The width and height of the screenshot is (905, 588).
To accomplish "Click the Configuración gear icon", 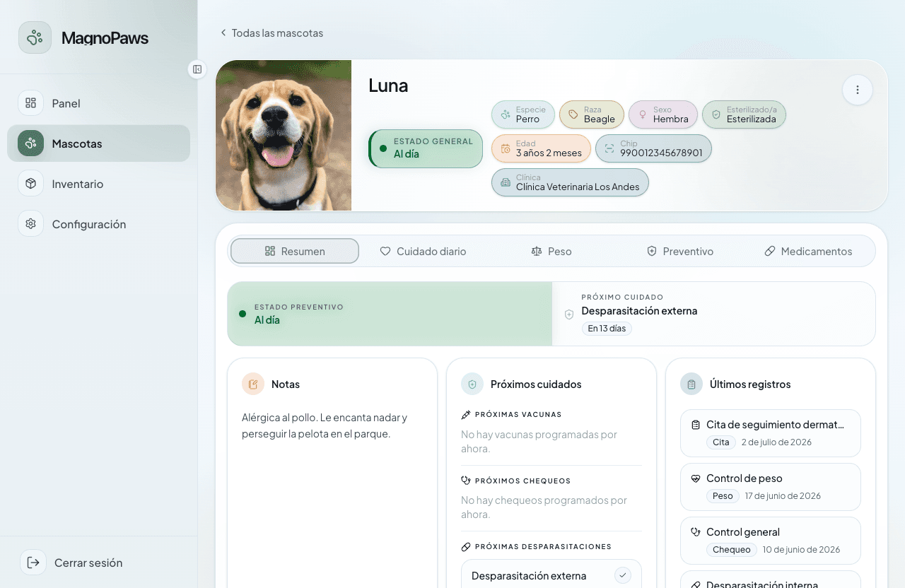I will click(30, 224).
